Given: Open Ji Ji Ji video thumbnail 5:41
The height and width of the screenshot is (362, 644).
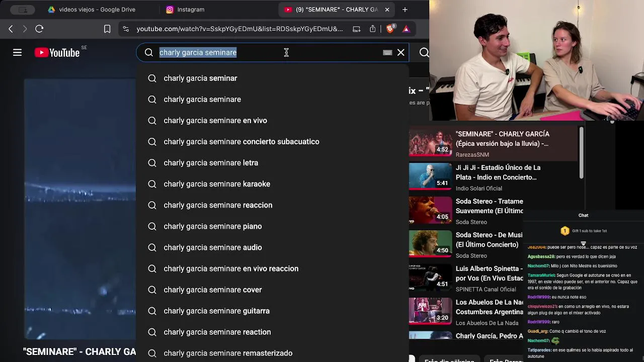Looking at the screenshot, I should [430, 176].
